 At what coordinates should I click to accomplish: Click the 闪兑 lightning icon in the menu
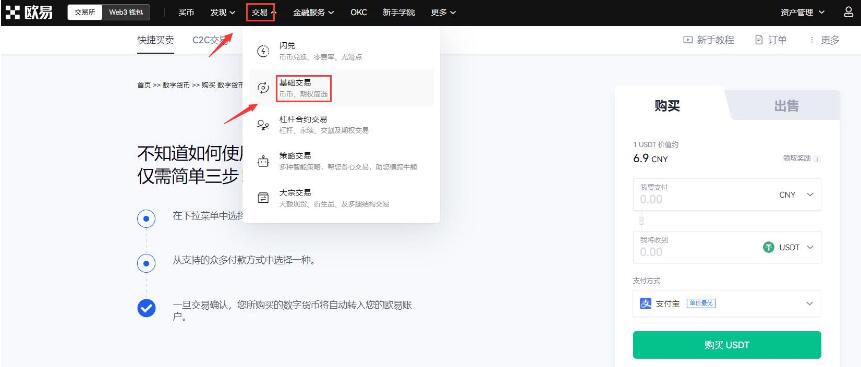[x=263, y=51]
